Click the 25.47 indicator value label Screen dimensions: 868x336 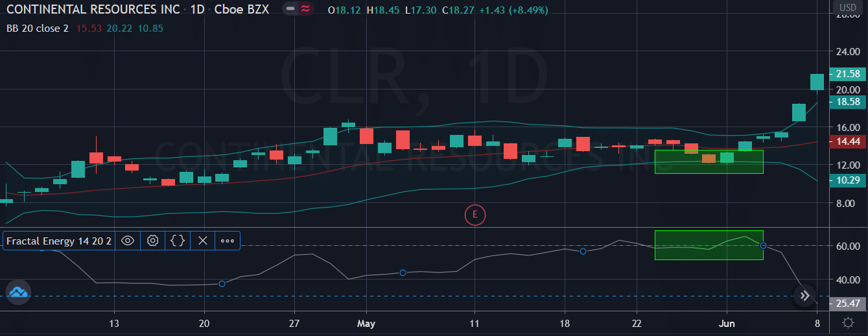(848, 303)
